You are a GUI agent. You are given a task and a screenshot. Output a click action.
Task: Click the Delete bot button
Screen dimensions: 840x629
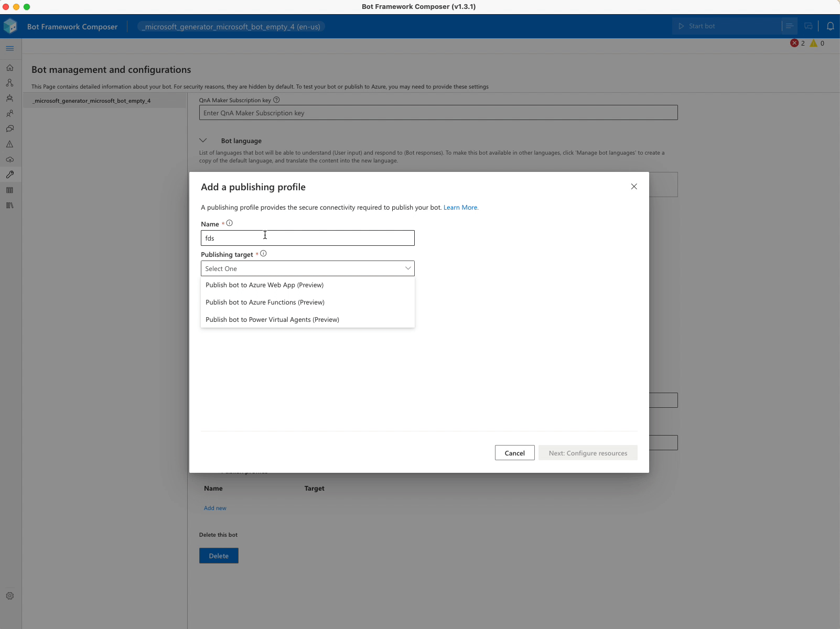[x=219, y=556]
